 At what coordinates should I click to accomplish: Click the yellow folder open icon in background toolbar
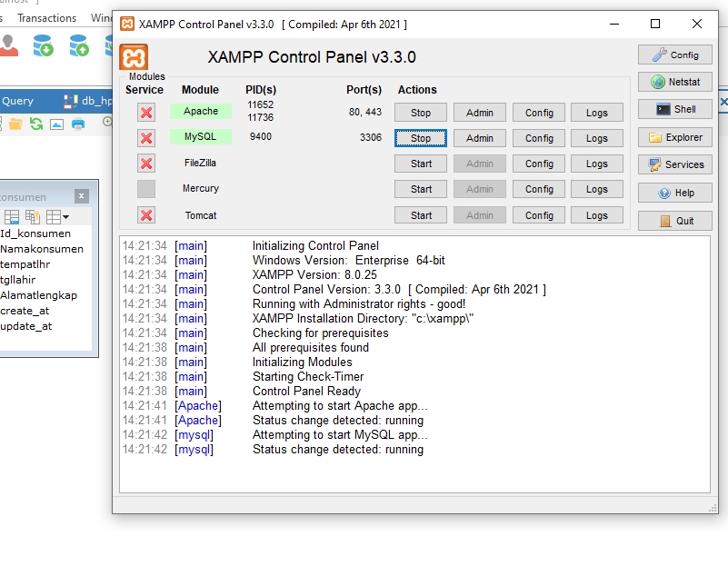click(x=15, y=124)
